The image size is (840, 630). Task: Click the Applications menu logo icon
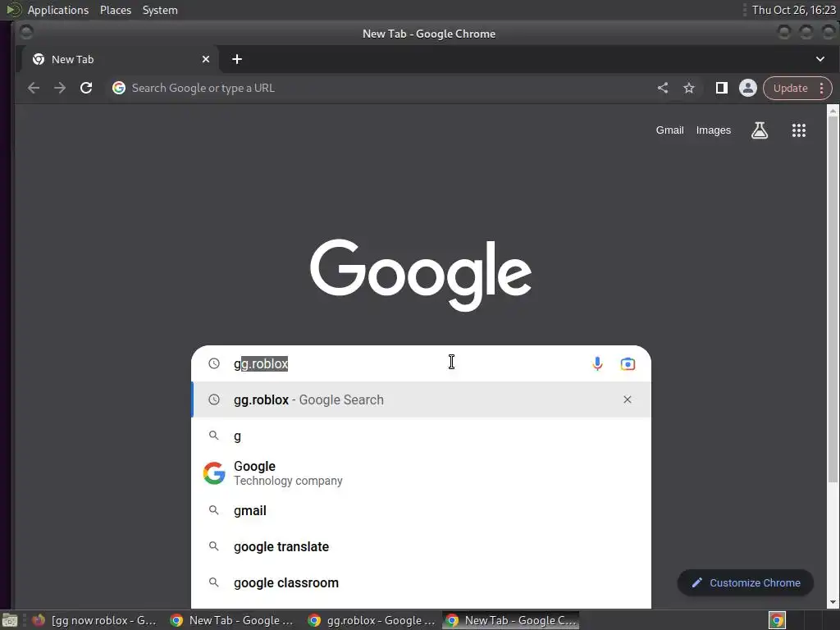pos(13,10)
